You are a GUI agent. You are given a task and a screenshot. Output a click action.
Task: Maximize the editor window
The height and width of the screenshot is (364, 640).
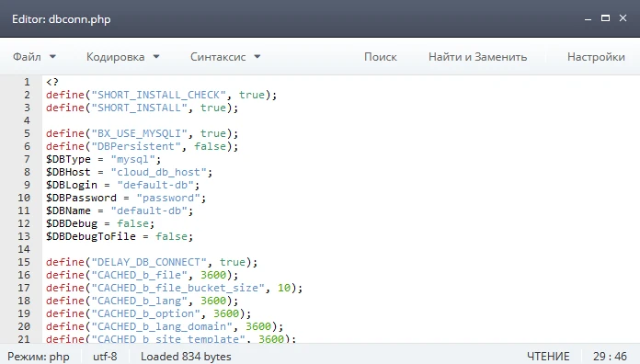click(605, 18)
